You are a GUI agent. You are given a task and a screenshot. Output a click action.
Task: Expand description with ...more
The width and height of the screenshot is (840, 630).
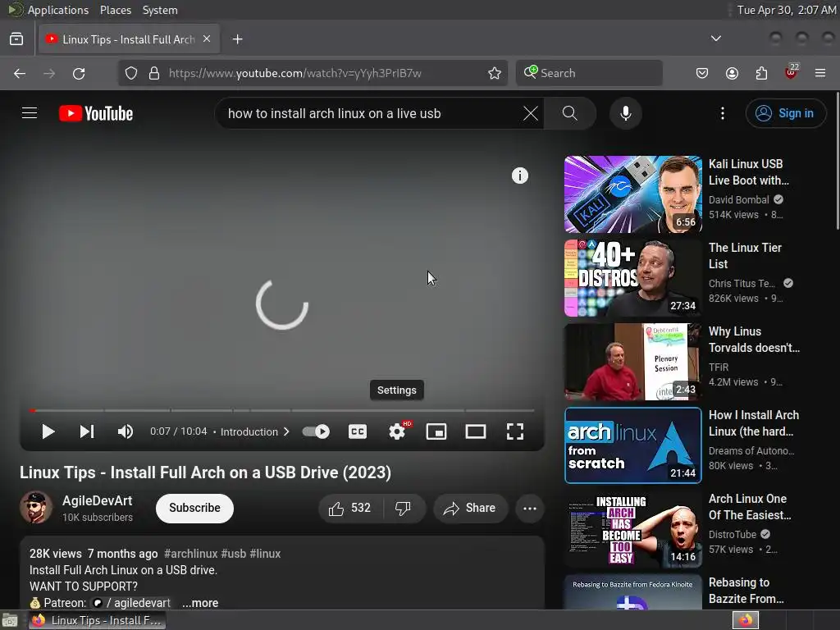[x=200, y=603]
